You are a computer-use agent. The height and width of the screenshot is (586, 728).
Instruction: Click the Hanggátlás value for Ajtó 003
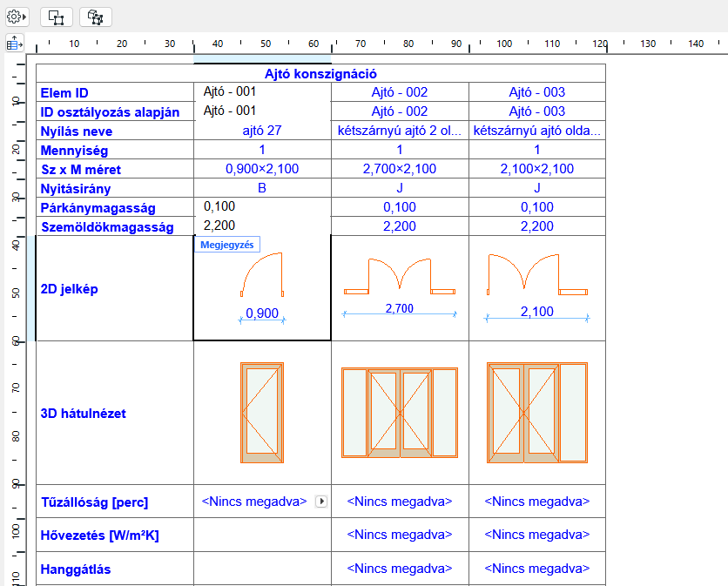point(537,568)
